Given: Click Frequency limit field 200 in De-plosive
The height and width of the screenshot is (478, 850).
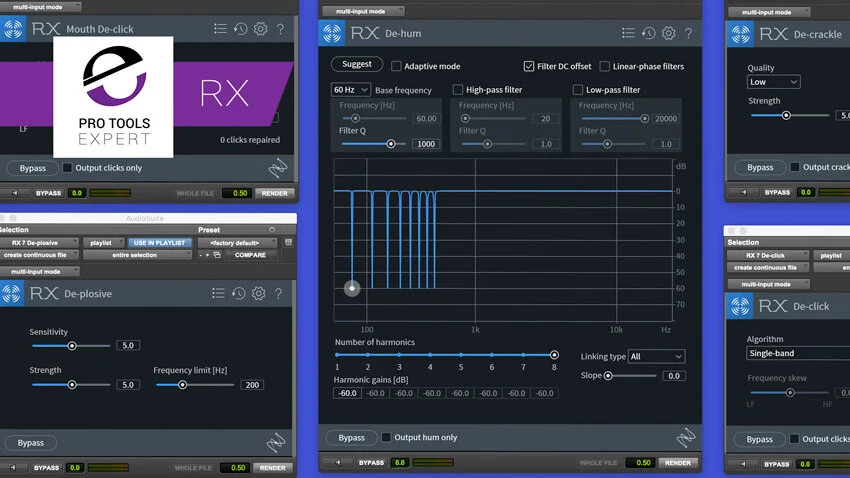Looking at the screenshot, I should (x=252, y=385).
